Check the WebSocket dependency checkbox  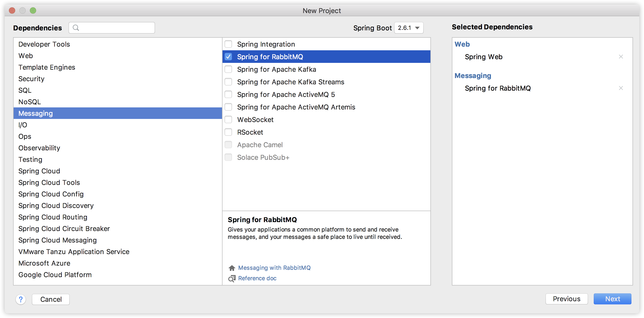(228, 120)
